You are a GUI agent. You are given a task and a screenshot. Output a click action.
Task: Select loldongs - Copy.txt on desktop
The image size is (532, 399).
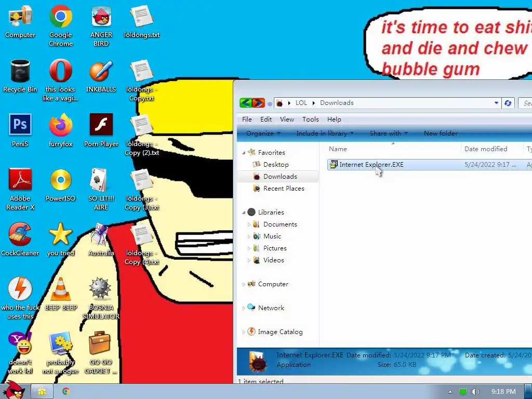142,80
